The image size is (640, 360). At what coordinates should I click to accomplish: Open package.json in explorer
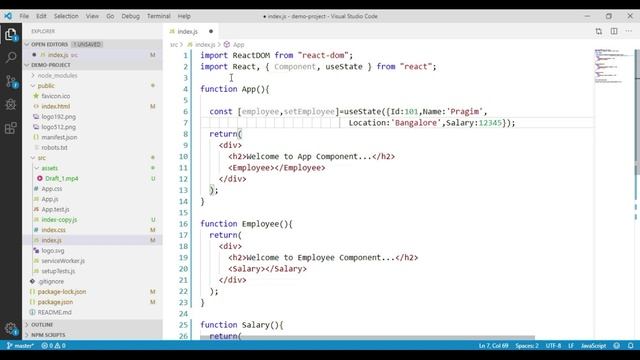coord(55,302)
